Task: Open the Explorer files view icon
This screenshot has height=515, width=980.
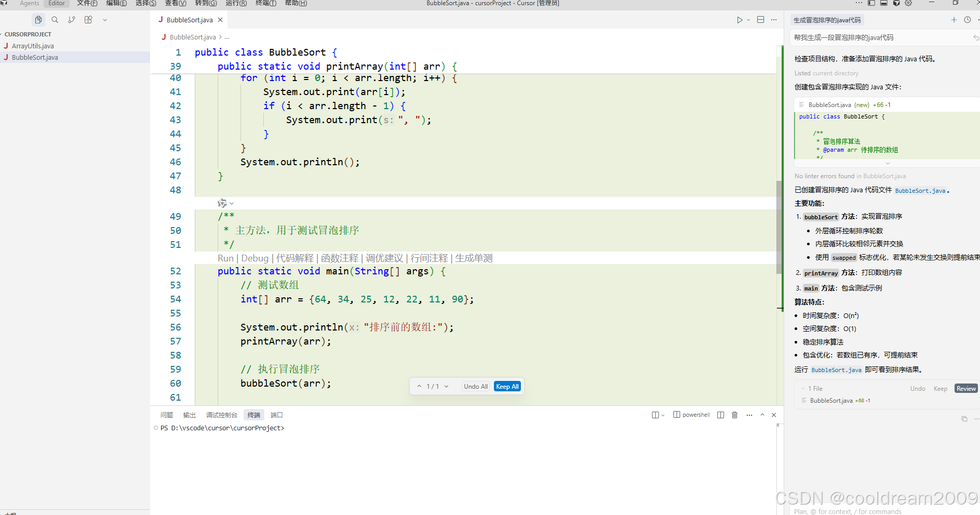Action: [x=38, y=20]
